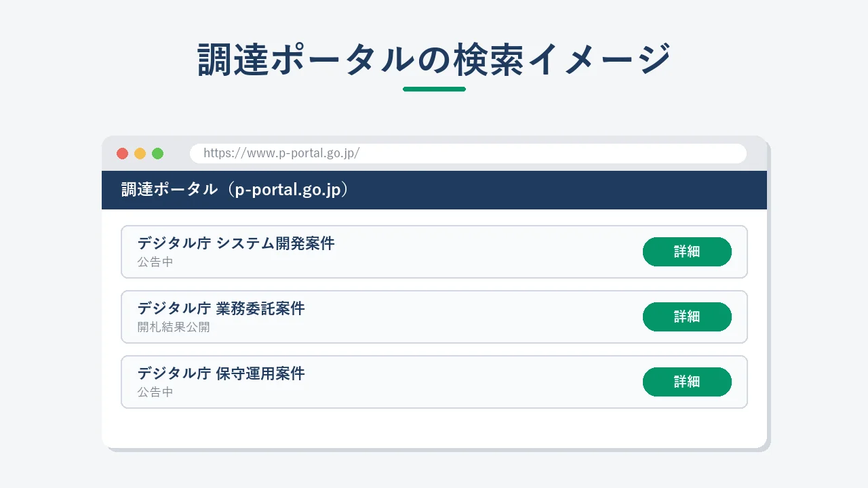Viewport: 868px width, 488px height.
Task: Click 公告中 status under システム開発案件
Action: 155,262
